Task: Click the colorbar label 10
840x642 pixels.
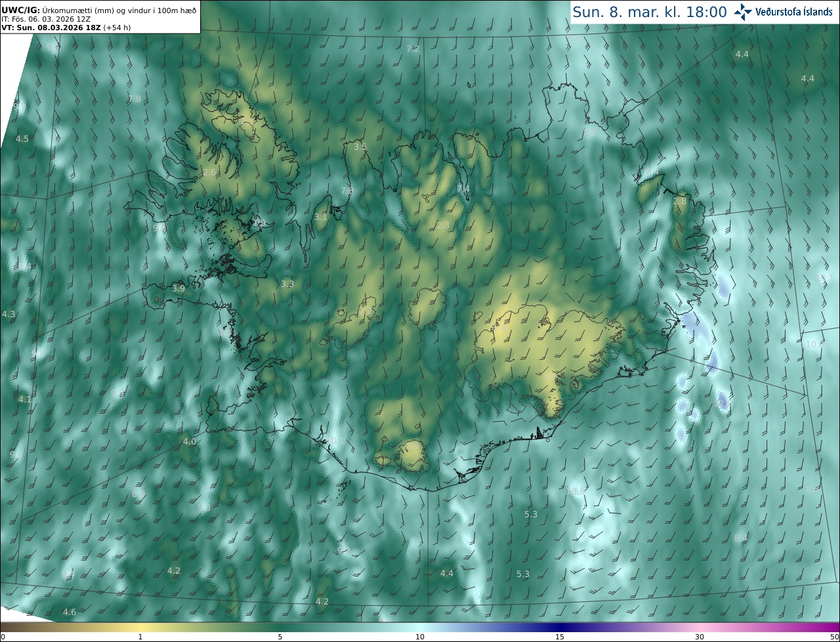Action: coord(420,637)
